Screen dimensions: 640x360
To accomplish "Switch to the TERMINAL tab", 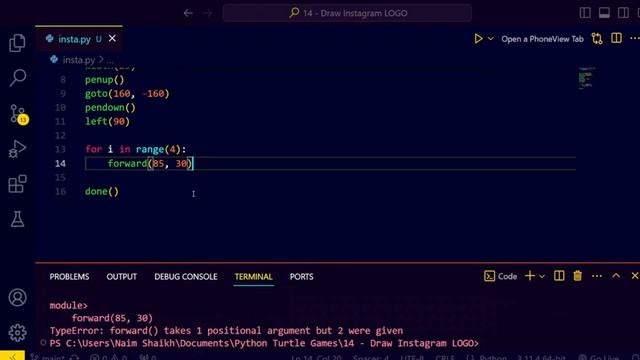I will click(253, 277).
